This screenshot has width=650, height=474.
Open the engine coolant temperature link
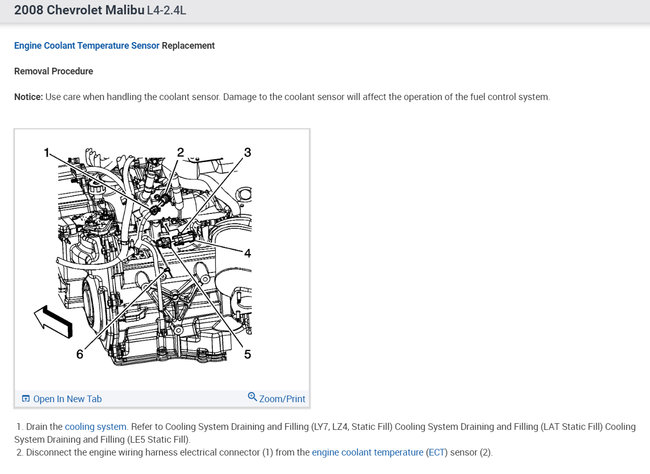pyautogui.click(x=367, y=452)
